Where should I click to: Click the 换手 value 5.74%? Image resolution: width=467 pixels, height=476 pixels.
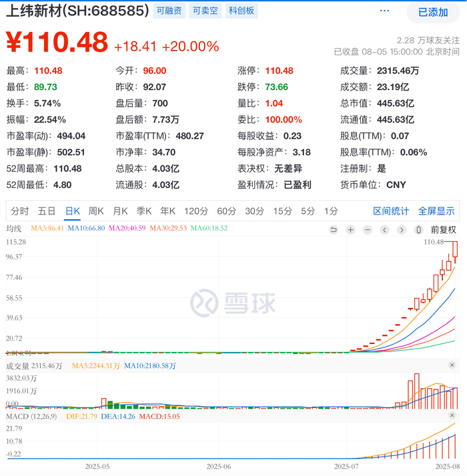point(47,103)
